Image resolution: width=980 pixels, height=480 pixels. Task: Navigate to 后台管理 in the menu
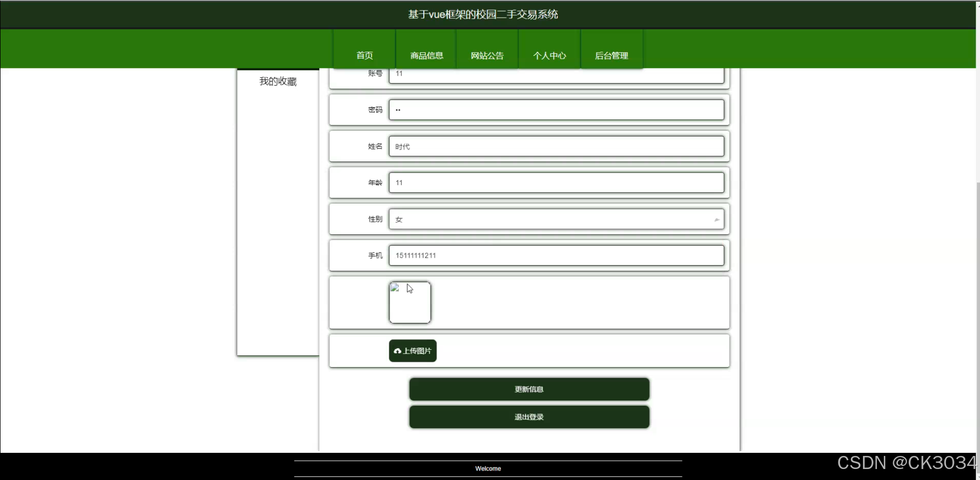click(612, 55)
